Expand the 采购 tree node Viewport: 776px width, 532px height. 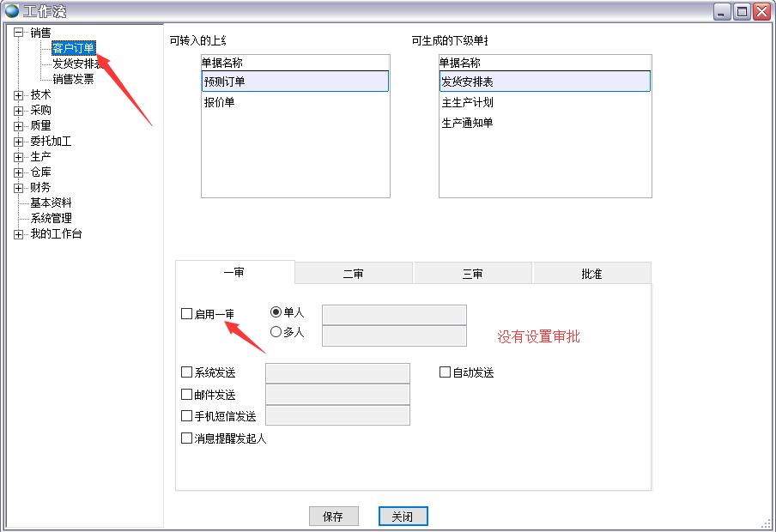(x=18, y=111)
